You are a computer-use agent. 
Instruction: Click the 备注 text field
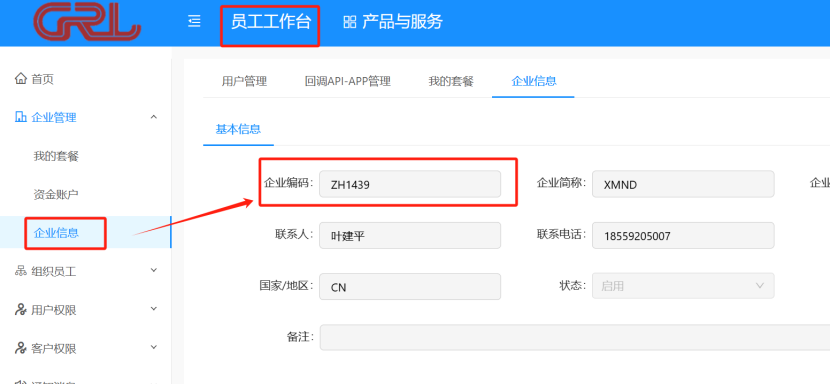pyautogui.click(x=575, y=337)
